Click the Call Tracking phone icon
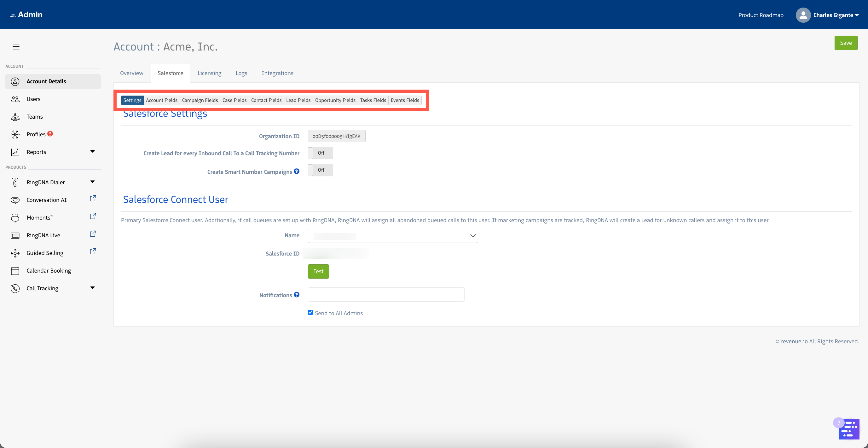This screenshot has width=868, height=448. [15, 288]
